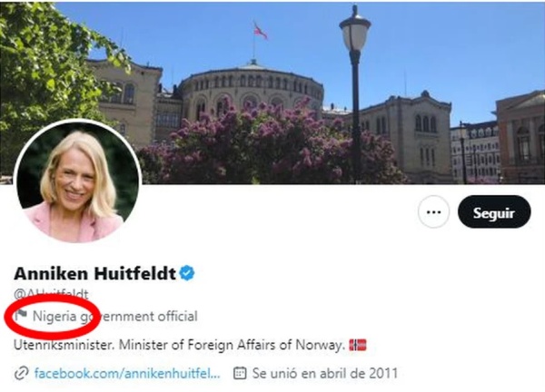Open the Storting building header banner image

[x=272, y=93]
